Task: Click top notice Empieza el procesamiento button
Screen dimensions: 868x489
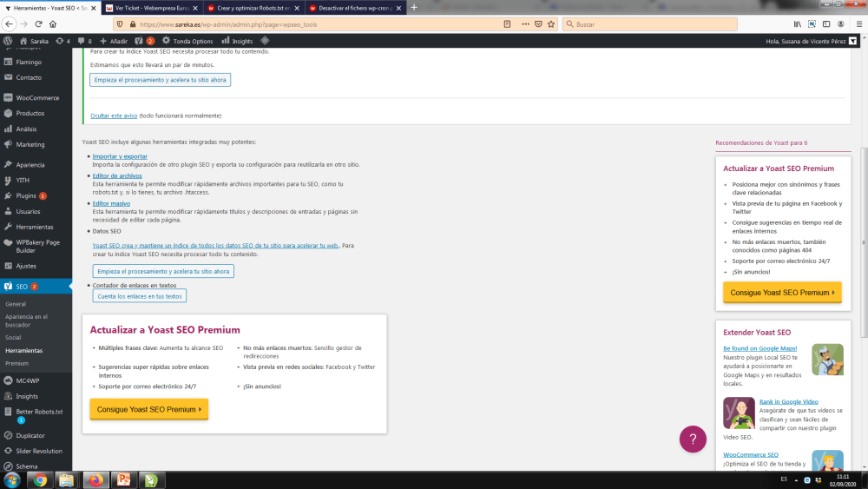Action: [x=160, y=80]
